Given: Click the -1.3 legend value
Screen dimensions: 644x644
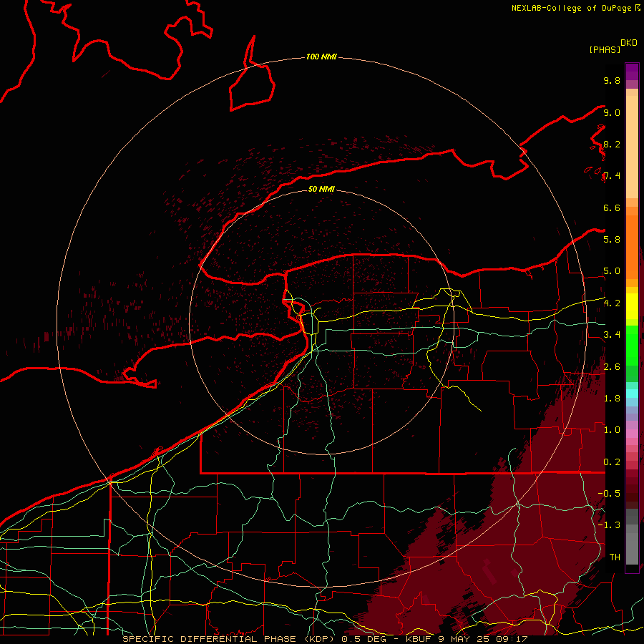Looking at the screenshot, I should click(x=609, y=525).
